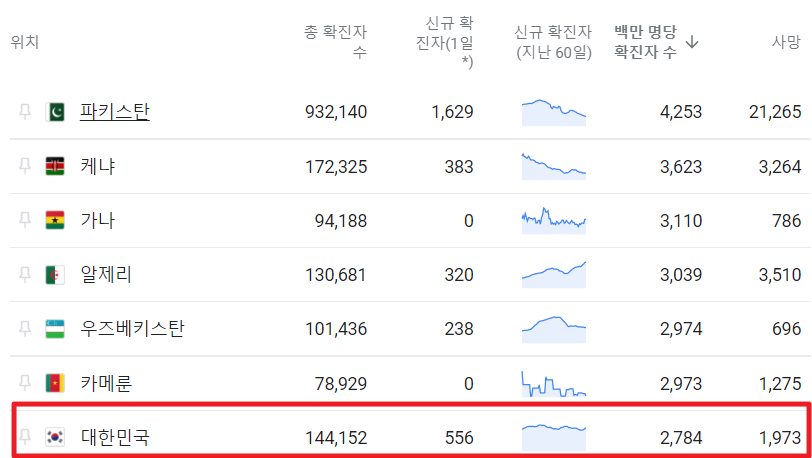Open the 가나 60-day trend chart
The height and width of the screenshot is (458, 812).
[x=554, y=221]
